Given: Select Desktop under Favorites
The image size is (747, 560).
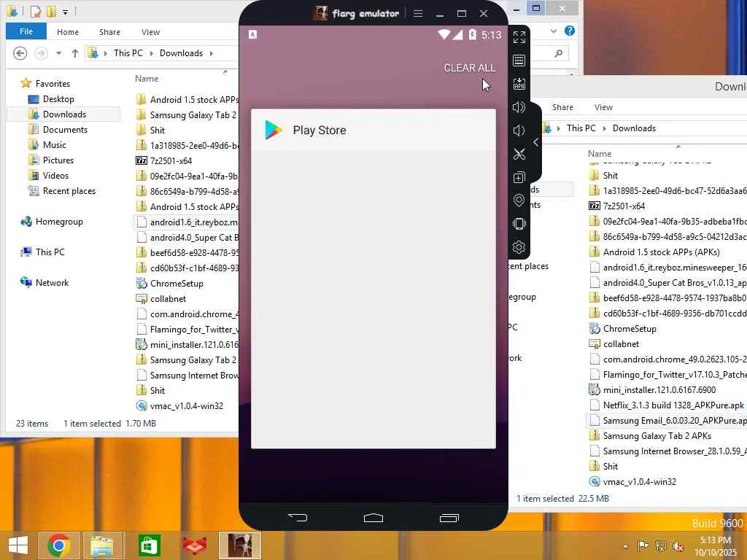Looking at the screenshot, I should 58,99.
